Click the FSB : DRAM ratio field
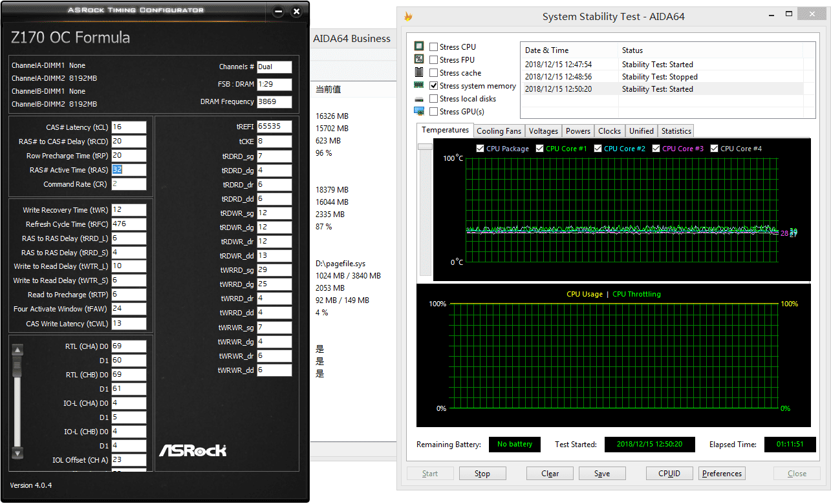 (274, 85)
